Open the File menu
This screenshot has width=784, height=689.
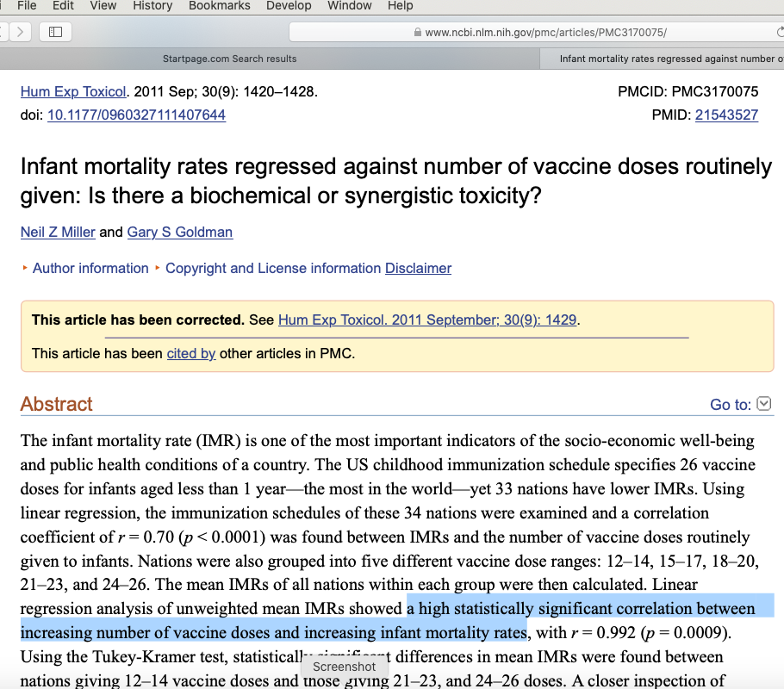pyautogui.click(x=27, y=6)
